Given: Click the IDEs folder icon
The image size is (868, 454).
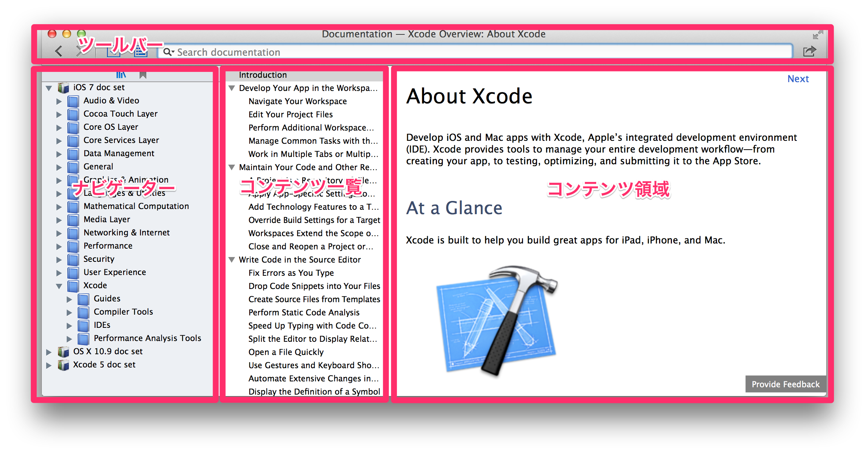Looking at the screenshot, I should coord(84,325).
